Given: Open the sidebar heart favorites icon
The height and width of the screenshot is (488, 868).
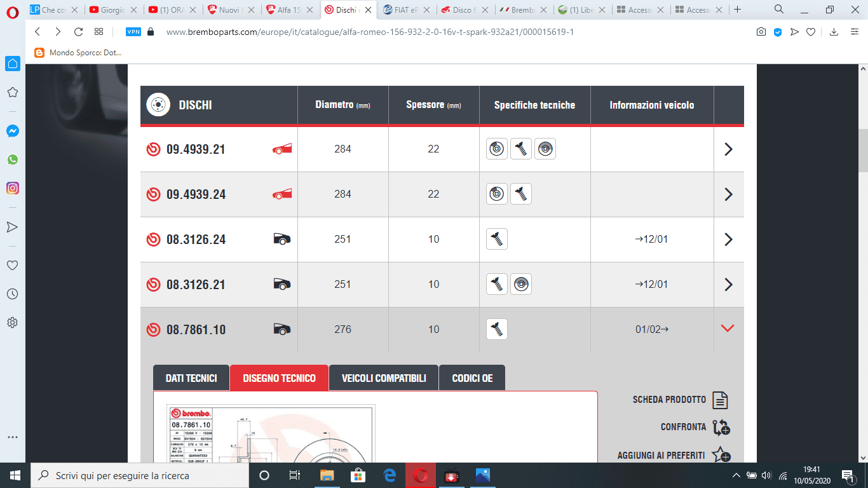Looking at the screenshot, I should pyautogui.click(x=12, y=265).
